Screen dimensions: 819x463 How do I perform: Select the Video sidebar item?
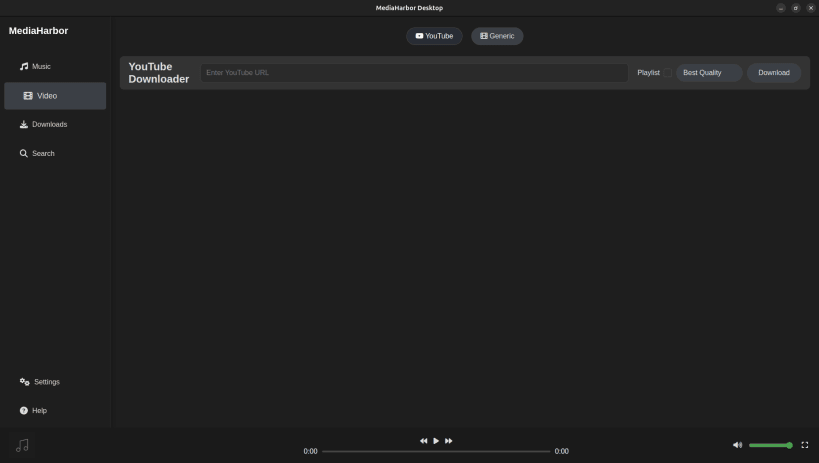pyautogui.click(x=55, y=96)
